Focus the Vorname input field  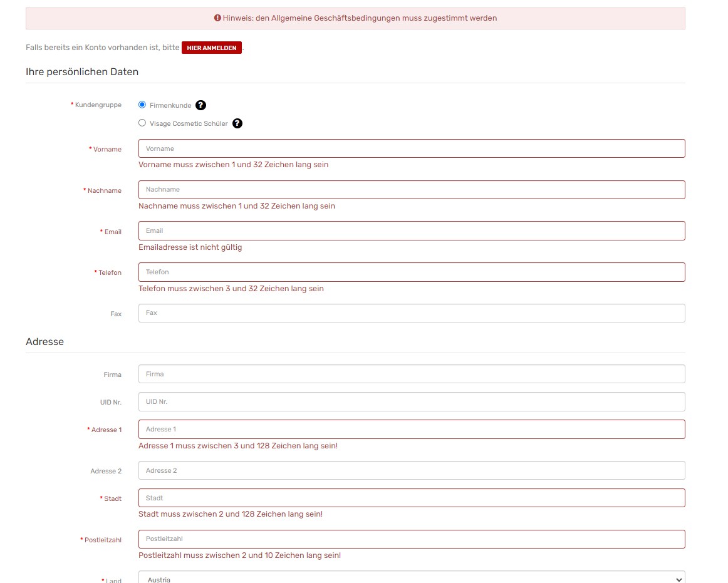coord(411,148)
